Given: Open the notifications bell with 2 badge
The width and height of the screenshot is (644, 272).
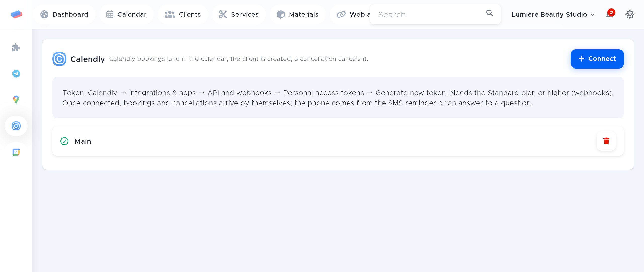Looking at the screenshot, I should click(610, 14).
